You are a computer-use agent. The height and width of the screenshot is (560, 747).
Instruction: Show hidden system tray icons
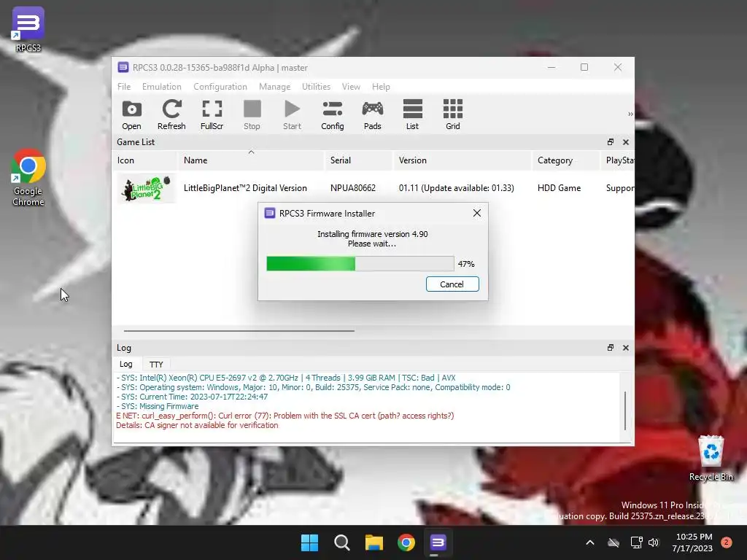point(589,542)
